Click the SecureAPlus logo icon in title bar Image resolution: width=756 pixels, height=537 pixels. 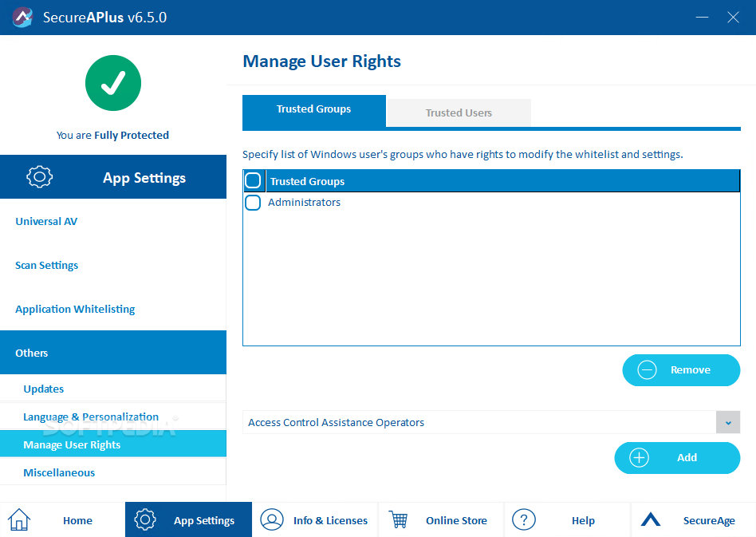(x=22, y=18)
